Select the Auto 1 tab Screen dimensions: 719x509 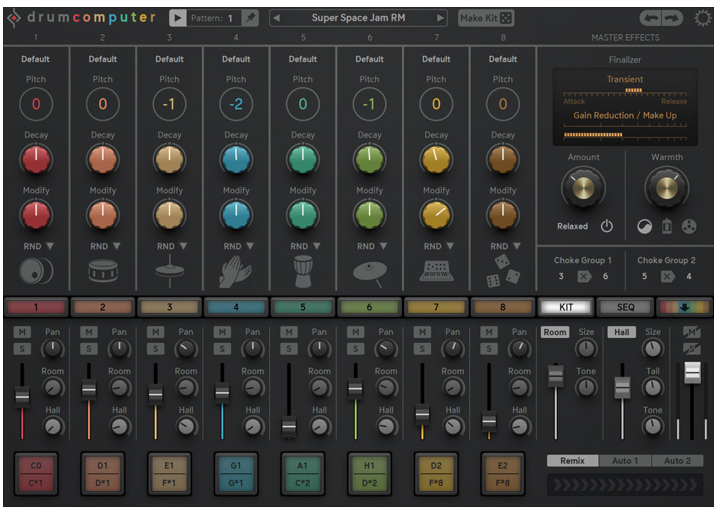(x=625, y=461)
